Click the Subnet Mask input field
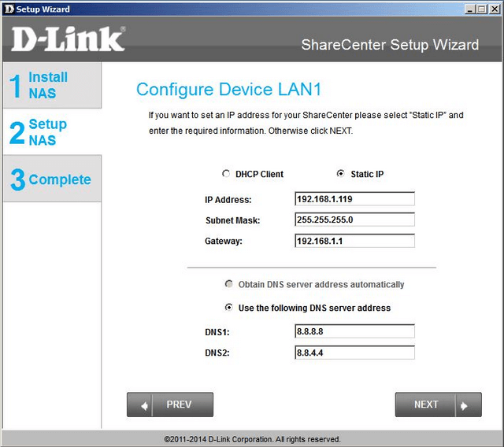 (354, 220)
